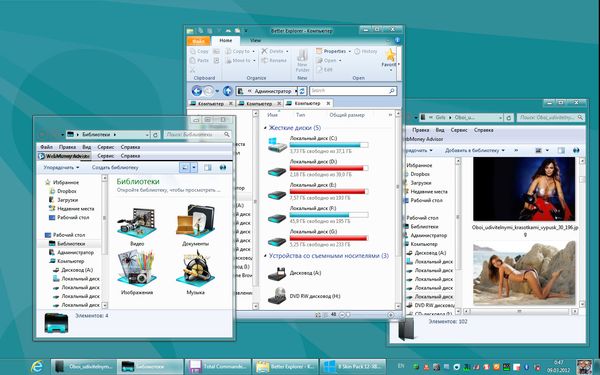Click Edit in the Open ribbon group
The width and height of the screenshot is (600, 375).
coord(324,70)
